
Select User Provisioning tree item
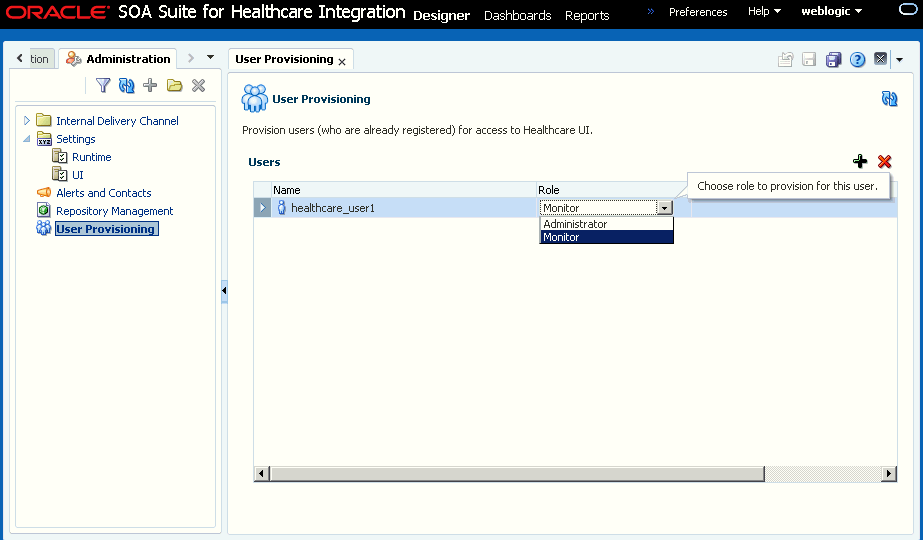(106, 229)
